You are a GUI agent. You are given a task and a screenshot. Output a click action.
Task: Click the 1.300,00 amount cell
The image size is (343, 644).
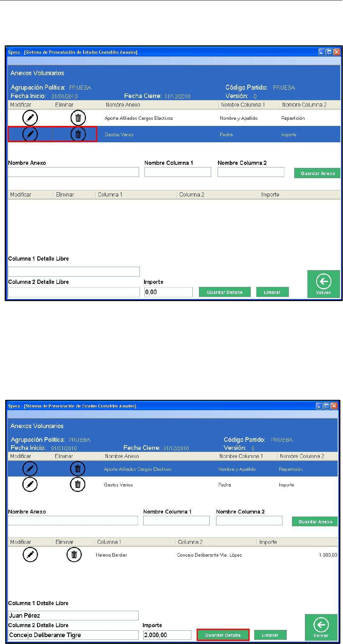pyautogui.click(x=328, y=555)
